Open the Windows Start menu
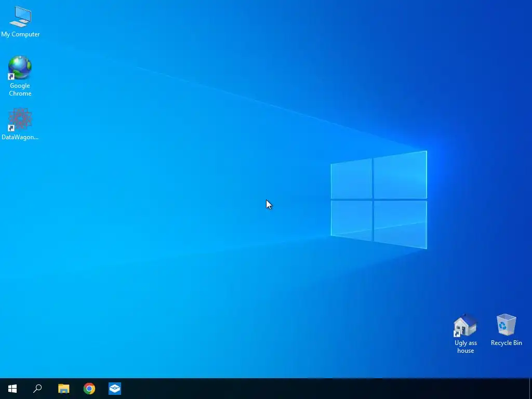 point(12,389)
